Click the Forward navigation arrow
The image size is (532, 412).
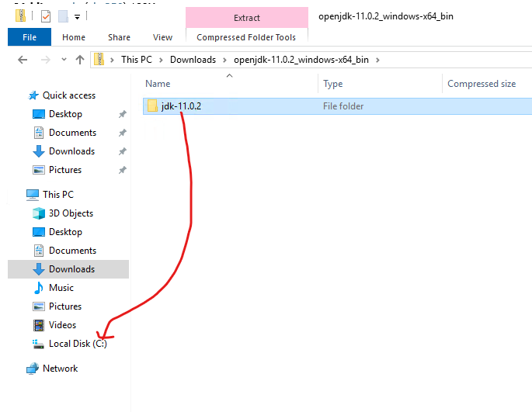click(45, 60)
